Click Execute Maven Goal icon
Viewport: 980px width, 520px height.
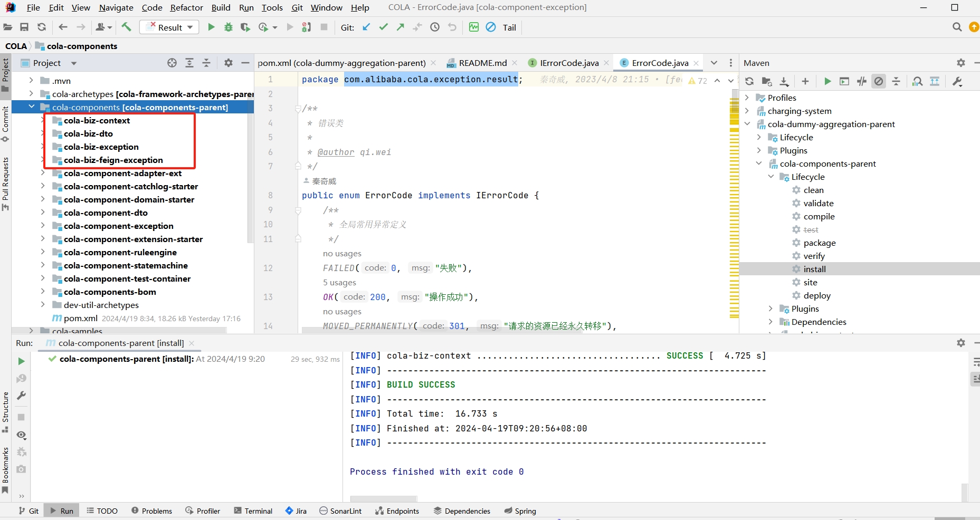coord(844,81)
